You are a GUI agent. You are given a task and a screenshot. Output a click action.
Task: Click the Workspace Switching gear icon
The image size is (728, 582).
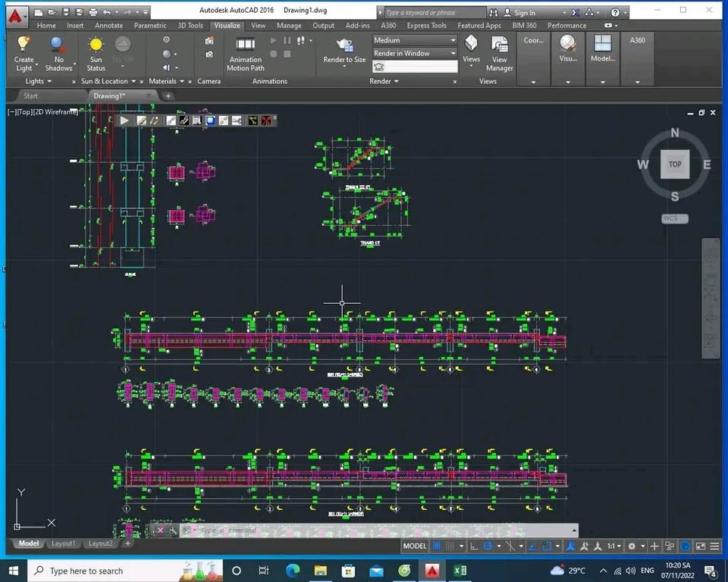[632, 546]
